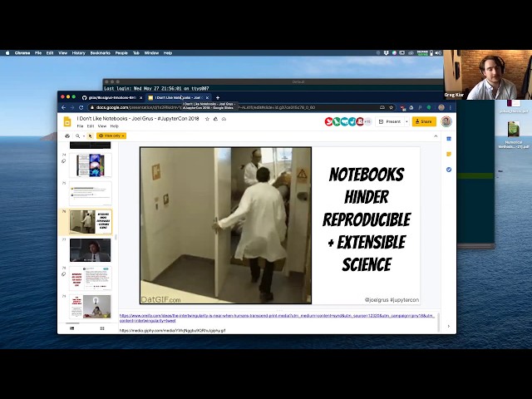Click the yellow Share button
The height and width of the screenshot is (399, 532).
(x=424, y=121)
